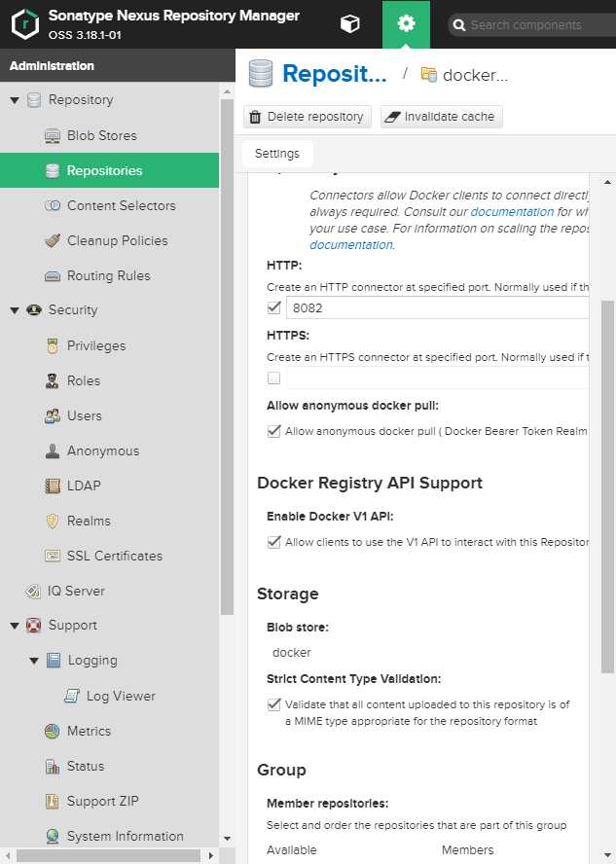Open Browse view via cube icon
This screenshot has height=864, width=616.
(350, 23)
